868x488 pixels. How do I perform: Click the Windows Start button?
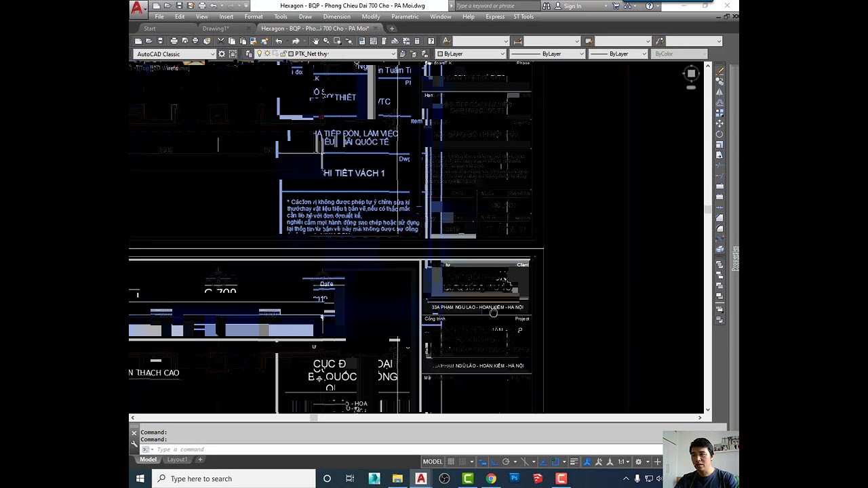pos(140,479)
